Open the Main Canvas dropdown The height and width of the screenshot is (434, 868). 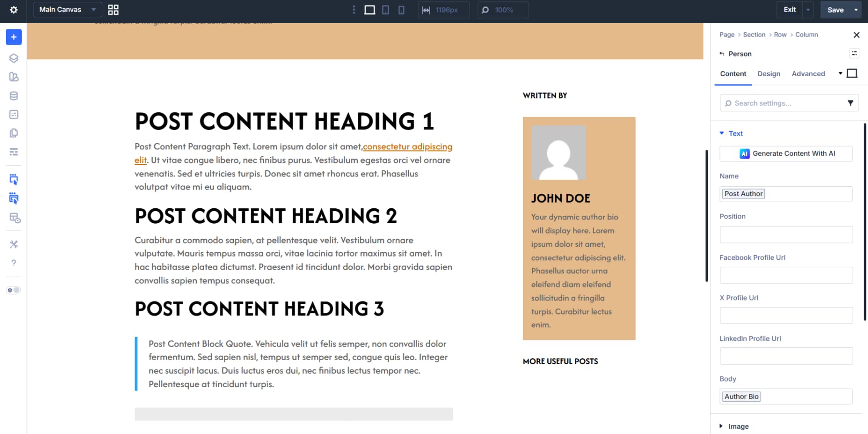pyautogui.click(x=67, y=10)
